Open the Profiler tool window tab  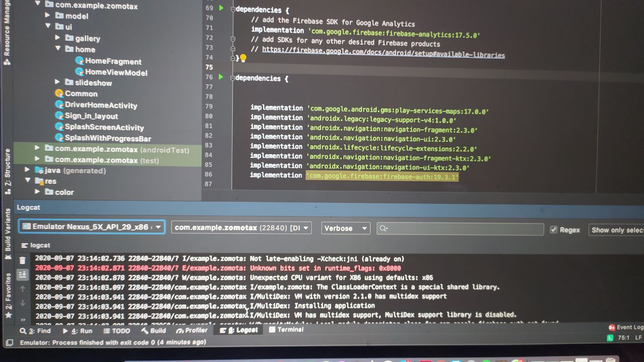(x=192, y=330)
